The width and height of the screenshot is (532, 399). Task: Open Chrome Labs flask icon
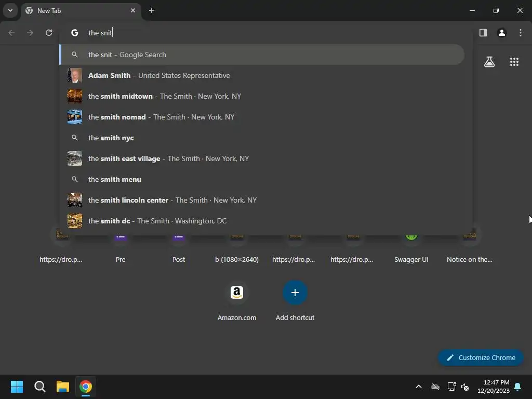coord(489,62)
